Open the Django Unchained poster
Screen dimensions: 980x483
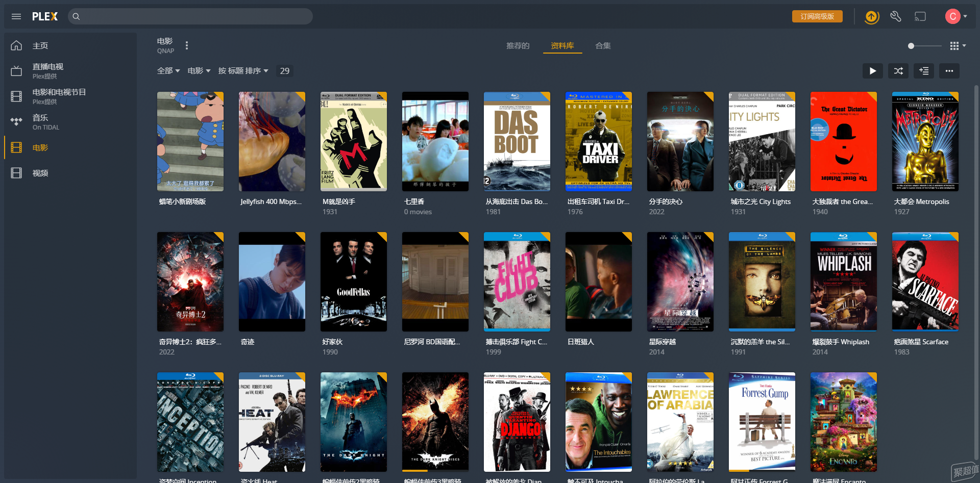[517, 422]
